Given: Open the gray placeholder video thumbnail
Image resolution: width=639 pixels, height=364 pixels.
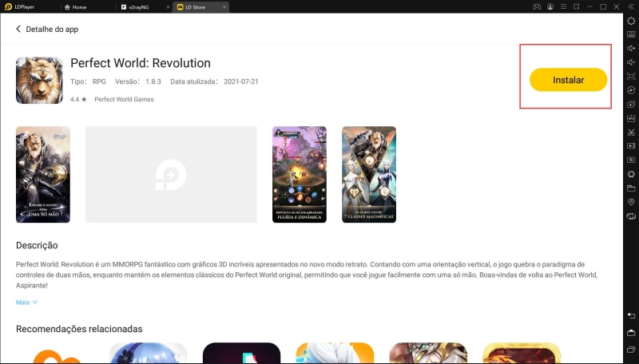Looking at the screenshot, I should [171, 174].
